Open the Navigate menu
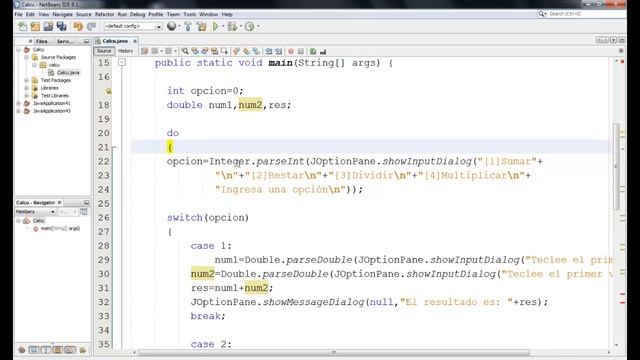640x360 pixels. (x=62, y=14)
